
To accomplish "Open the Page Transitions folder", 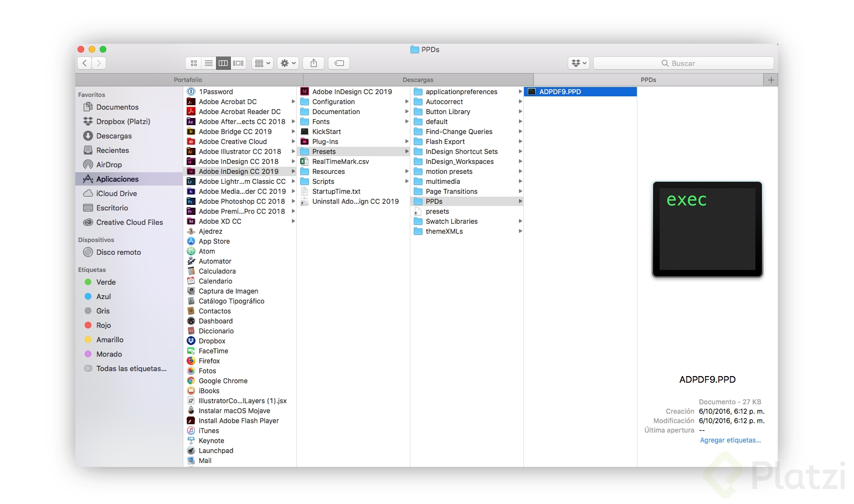I will click(467, 191).
